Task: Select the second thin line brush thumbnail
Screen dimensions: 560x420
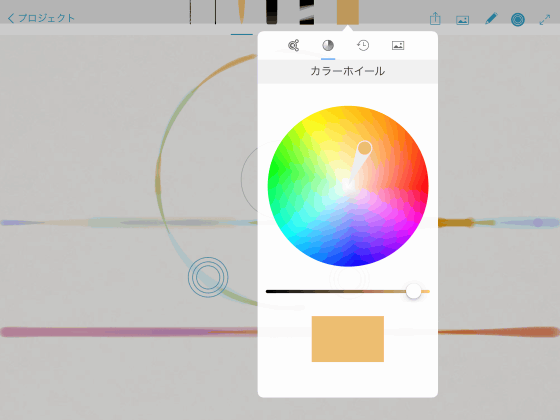Action: click(215, 12)
